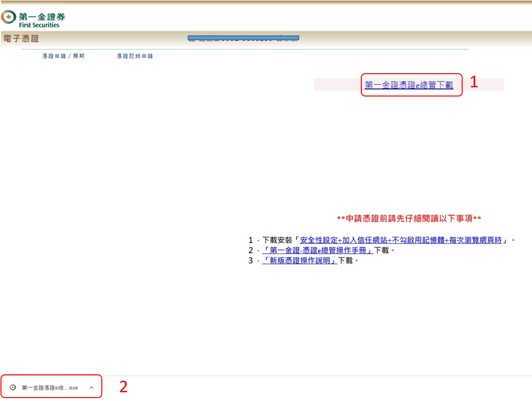Download the 第一金證-憑證e總管操作手冊 manual

[318, 250]
